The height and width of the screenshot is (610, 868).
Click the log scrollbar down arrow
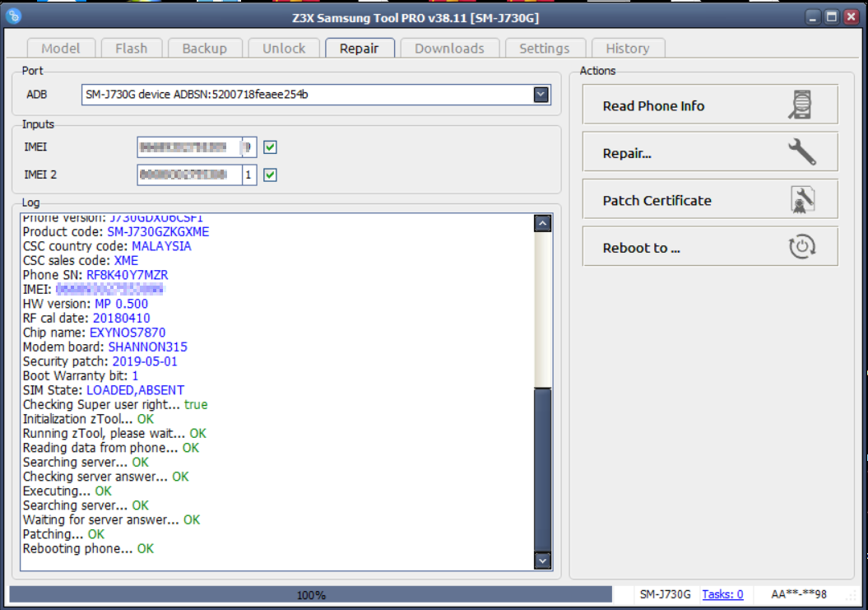542,561
